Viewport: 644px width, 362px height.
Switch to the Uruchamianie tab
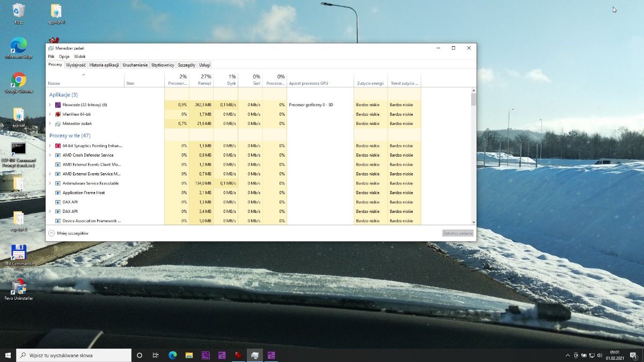click(135, 65)
